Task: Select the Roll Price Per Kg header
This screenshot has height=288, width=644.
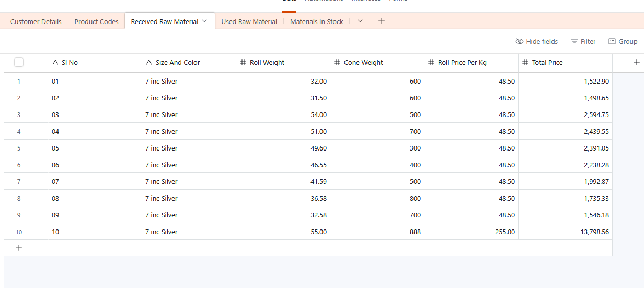Action: tap(471, 62)
